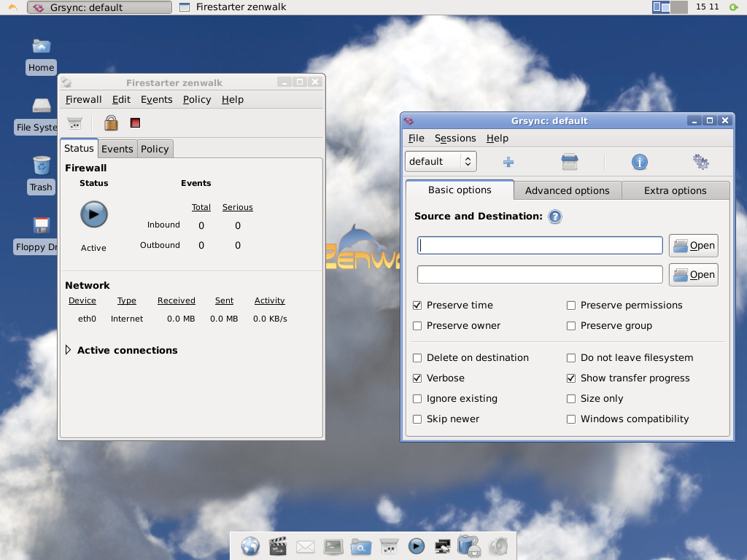The width and height of the screenshot is (747, 560).
Task: Open network monitors icon in dock
Action: point(443,547)
